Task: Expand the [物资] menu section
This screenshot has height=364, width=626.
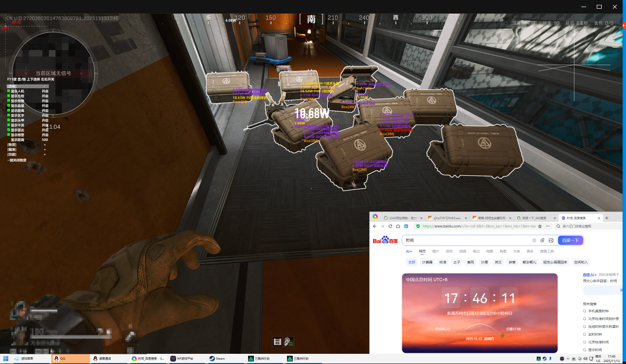Action: [x=12, y=144]
